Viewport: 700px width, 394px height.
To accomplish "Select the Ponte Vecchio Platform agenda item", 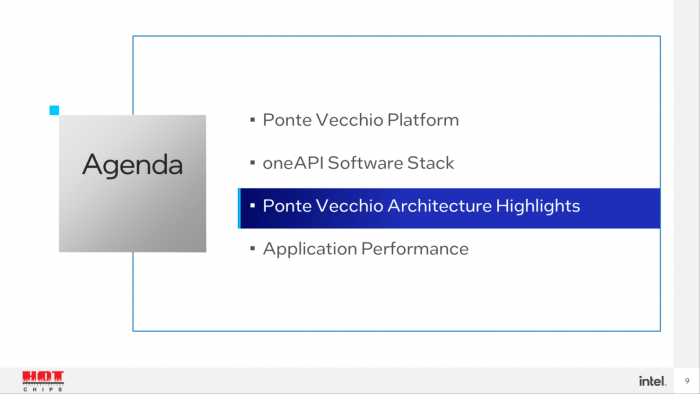I will pyautogui.click(x=361, y=120).
